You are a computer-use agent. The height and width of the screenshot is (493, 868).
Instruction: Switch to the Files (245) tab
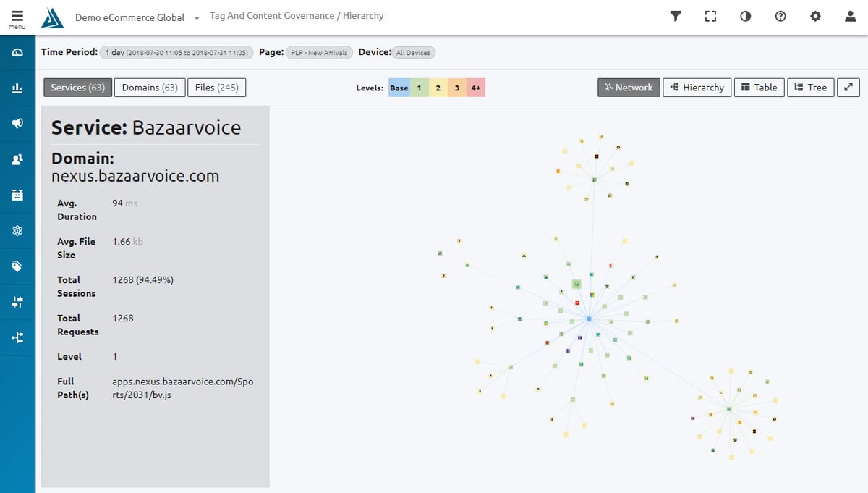216,87
